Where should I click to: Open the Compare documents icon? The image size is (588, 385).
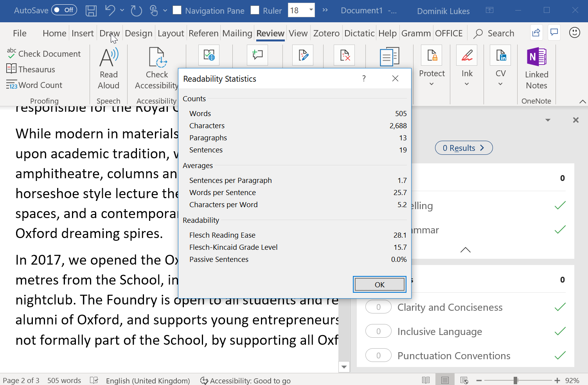(x=389, y=57)
